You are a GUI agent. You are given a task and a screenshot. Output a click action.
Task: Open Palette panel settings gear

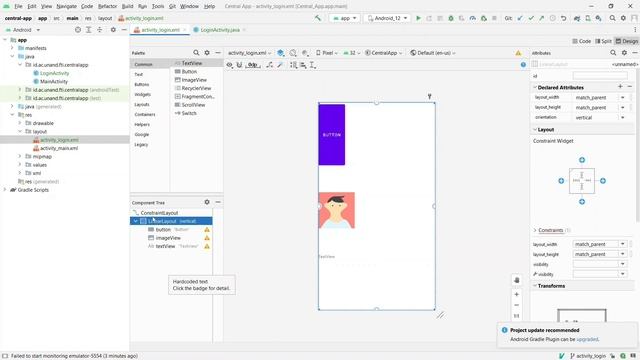coord(207,53)
